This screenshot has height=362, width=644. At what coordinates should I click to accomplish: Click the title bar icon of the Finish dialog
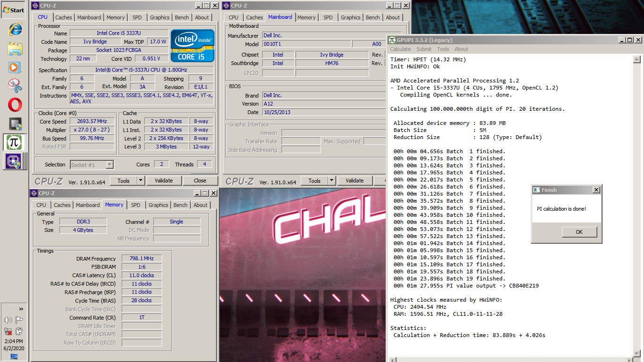pyautogui.click(x=536, y=190)
